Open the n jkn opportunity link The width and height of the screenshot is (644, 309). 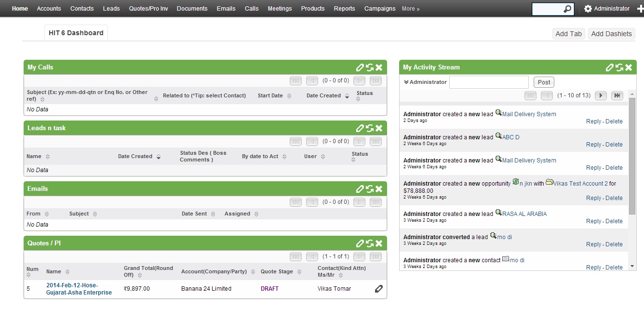[x=525, y=184]
